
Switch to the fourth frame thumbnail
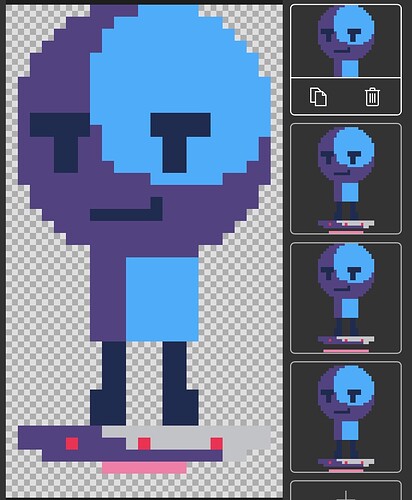point(346,417)
